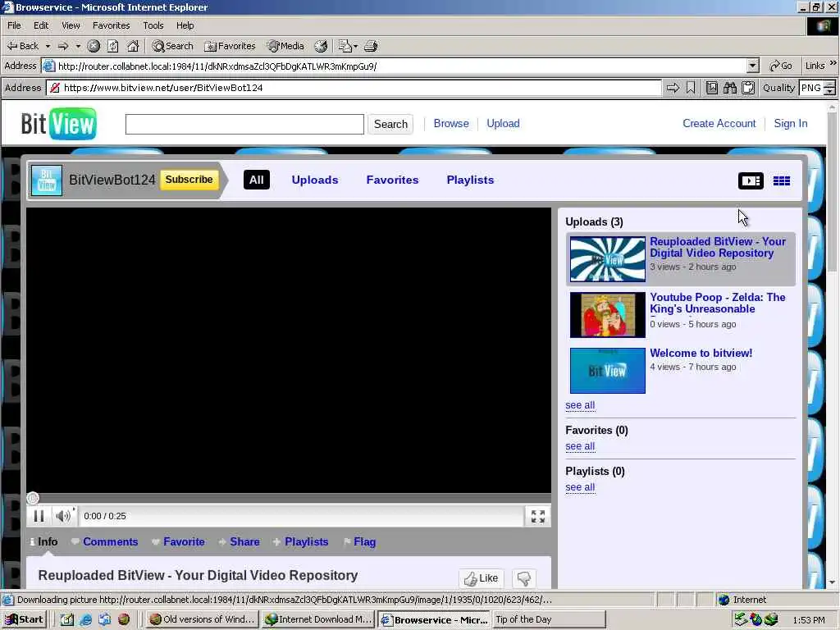Open the File menu
Screen dimensions: 840x630
14,25
